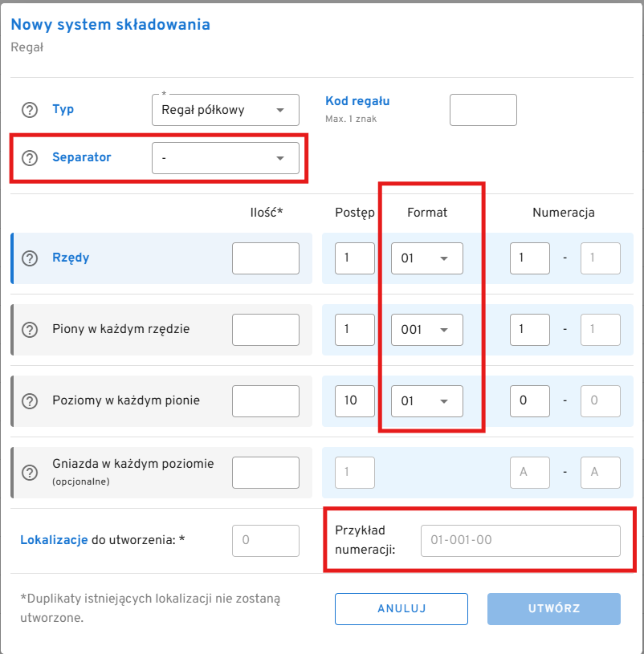Click help icon for Piony w każdym rzędzie

(x=30, y=330)
